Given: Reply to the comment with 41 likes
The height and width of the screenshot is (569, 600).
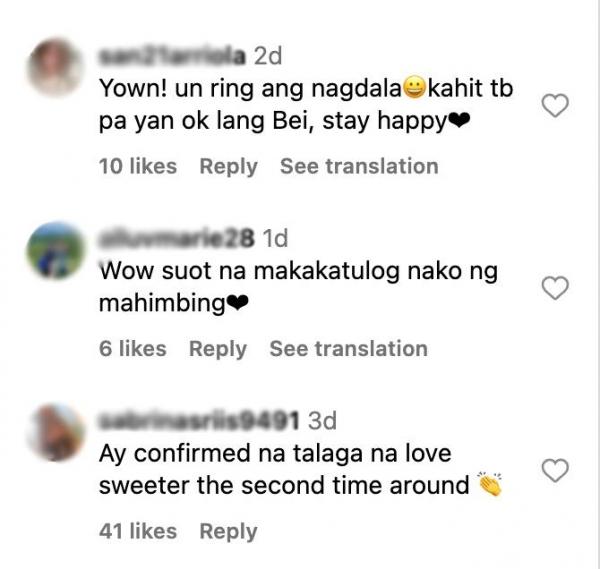Looking at the screenshot, I should coord(228,532).
